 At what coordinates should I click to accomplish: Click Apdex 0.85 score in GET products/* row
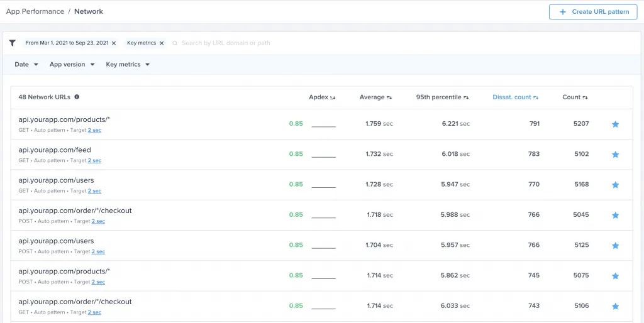point(296,124)
